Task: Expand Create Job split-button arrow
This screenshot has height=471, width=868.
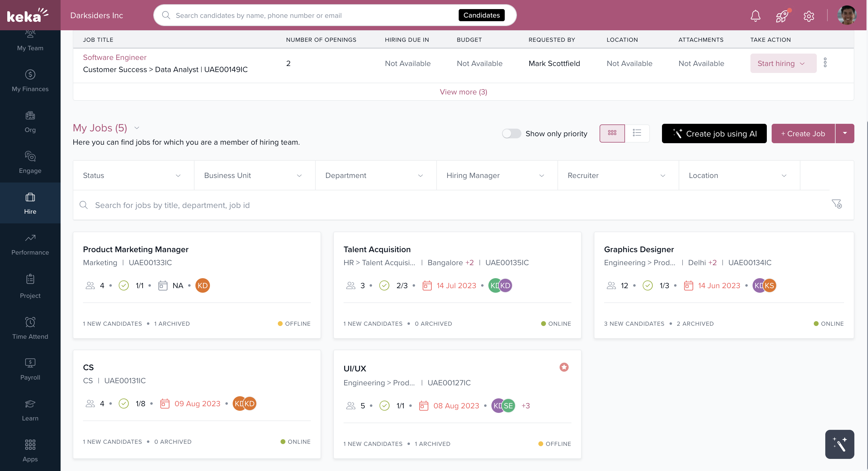Action: 844,133
